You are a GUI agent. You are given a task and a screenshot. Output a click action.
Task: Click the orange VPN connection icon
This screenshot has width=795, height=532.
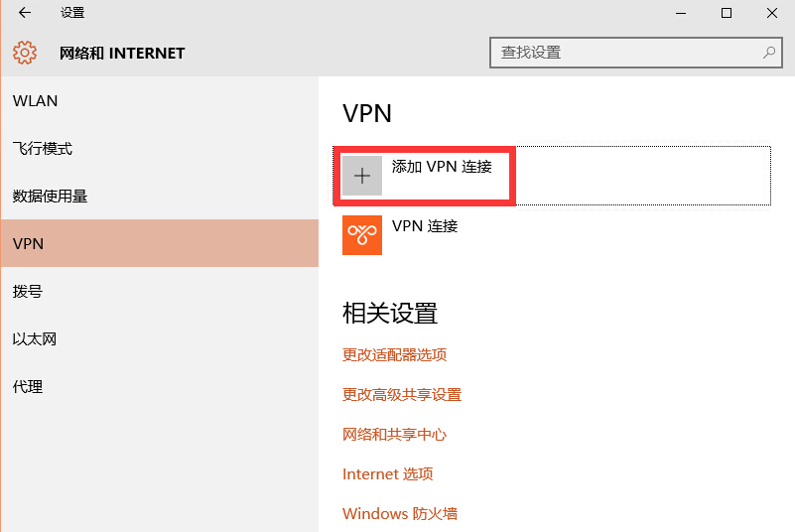pos(362,235)
